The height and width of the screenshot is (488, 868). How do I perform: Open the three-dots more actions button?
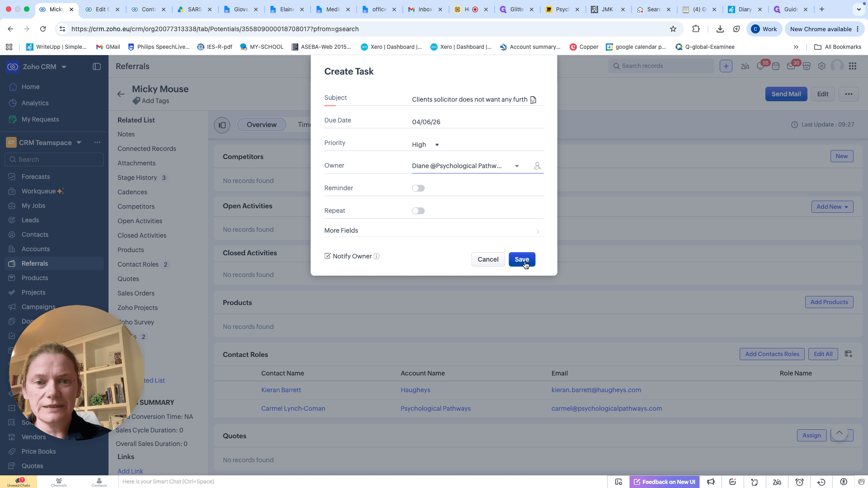849,94
